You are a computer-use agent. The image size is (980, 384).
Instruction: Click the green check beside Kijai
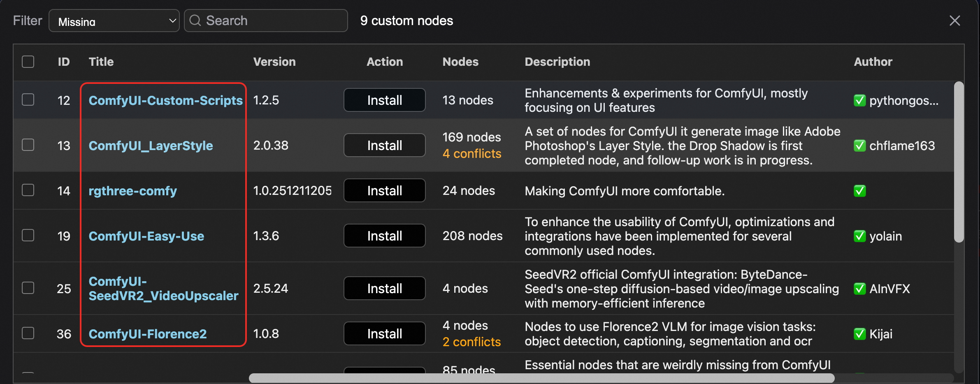pyautogui.click(x=860, y=334)
